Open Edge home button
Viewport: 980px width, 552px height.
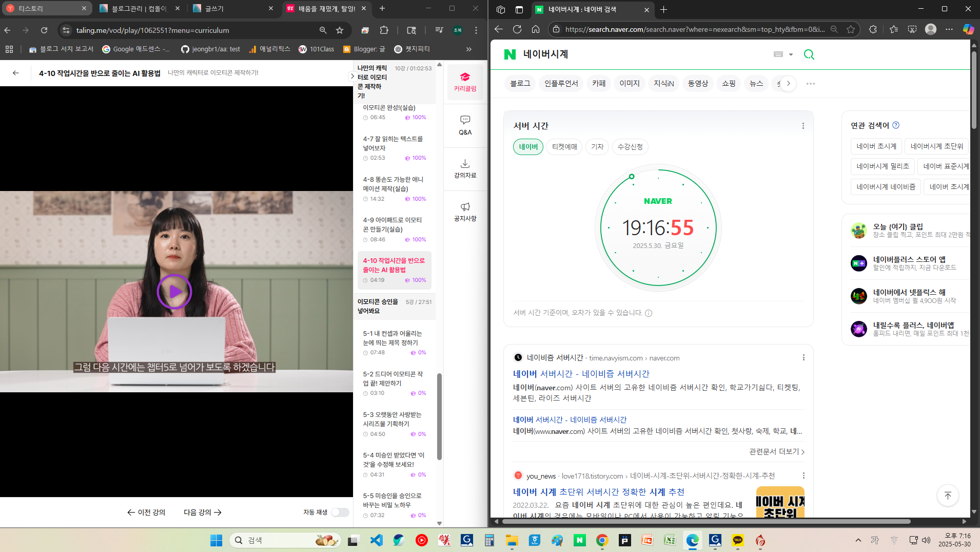(x=536, y=29)
